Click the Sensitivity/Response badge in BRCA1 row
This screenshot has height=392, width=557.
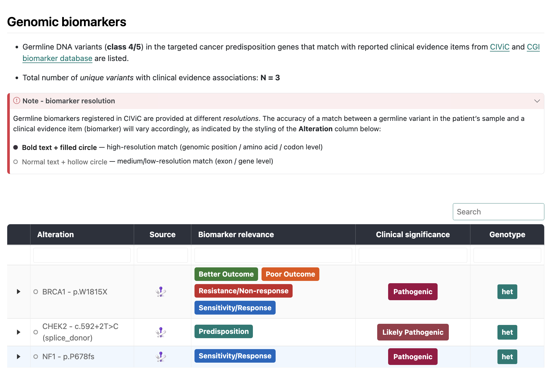click(x=235, y=308)
